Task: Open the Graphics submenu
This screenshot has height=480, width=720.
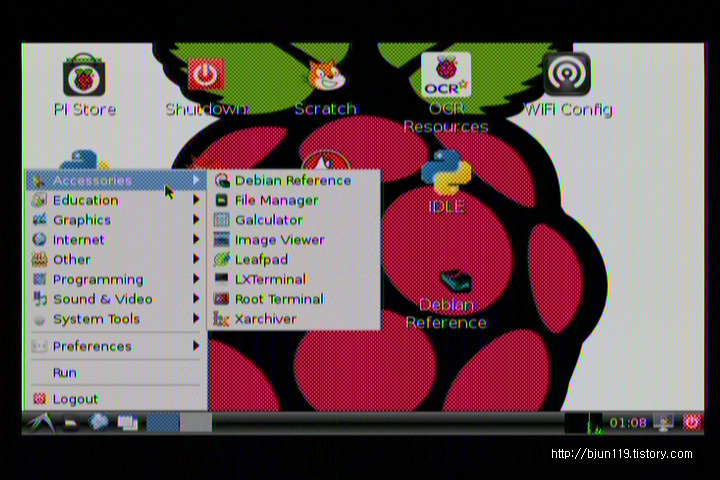Action: [x=117, y=220]
